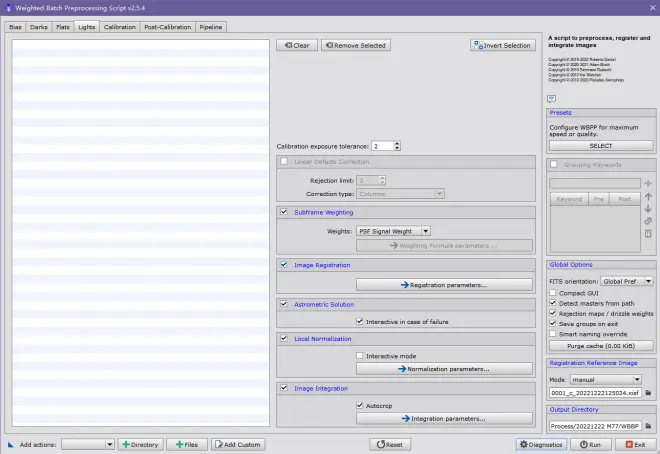Switch to the Pipeline tab
This screenshot has height=454, width=660.
(211, 27)
